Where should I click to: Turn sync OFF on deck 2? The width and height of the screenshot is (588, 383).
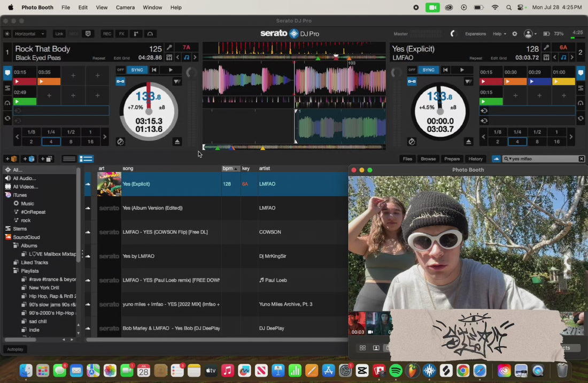click(412, 70)
